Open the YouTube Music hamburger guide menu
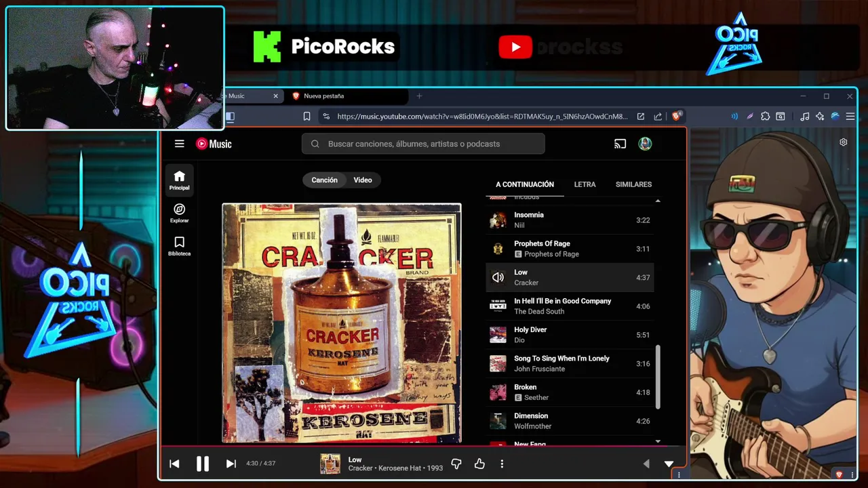This screenshot has width=868, height=488. tap(179, 144)
